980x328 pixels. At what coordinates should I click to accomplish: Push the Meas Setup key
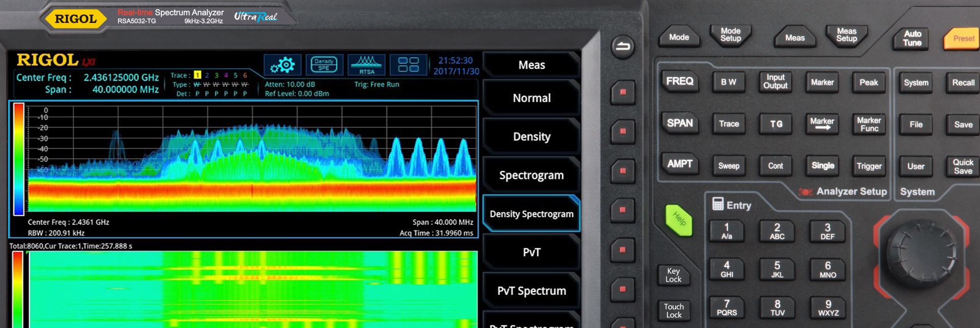846,35
